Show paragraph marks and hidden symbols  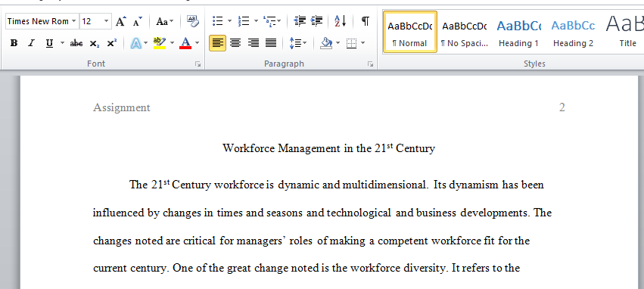pos(365,21)
